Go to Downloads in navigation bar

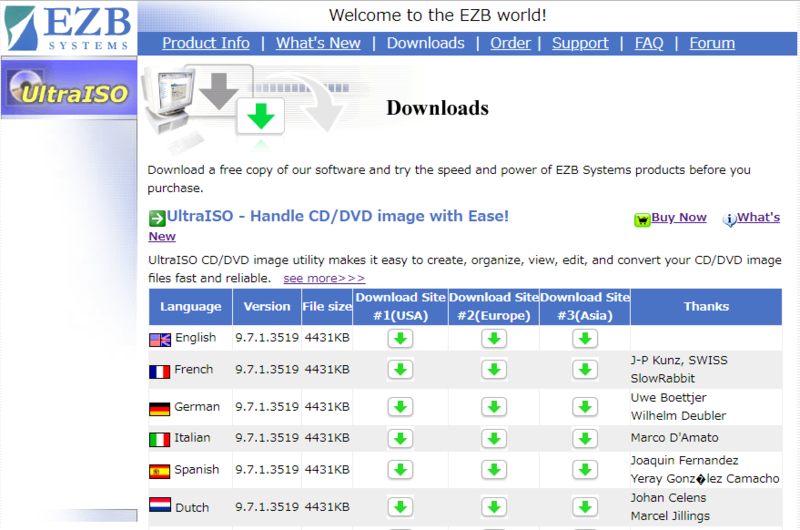tap(426, 43)
